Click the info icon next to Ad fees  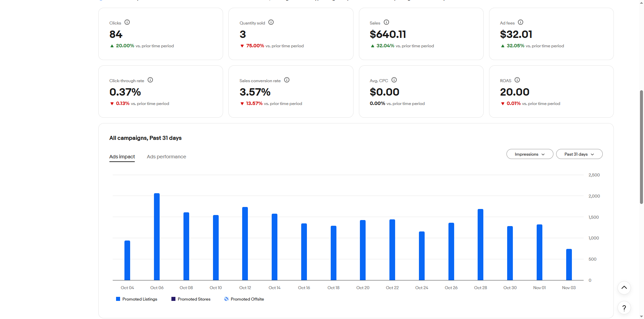[521, 22]
